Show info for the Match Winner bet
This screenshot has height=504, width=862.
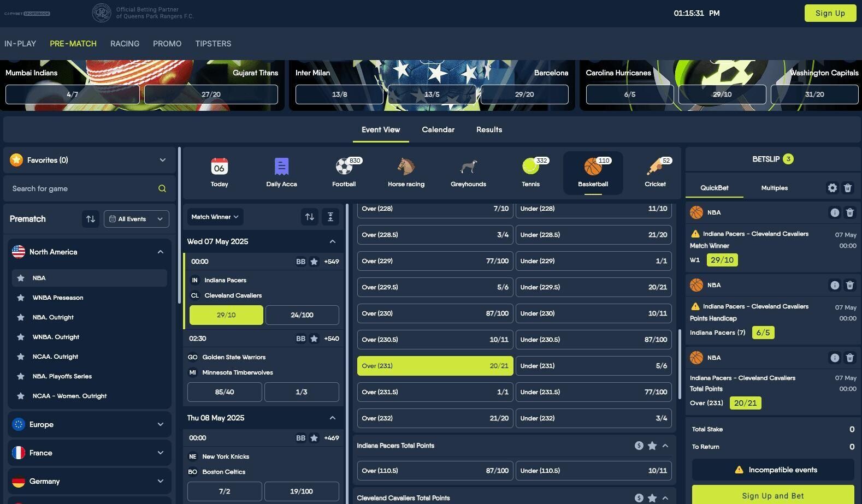click(835, 212)
